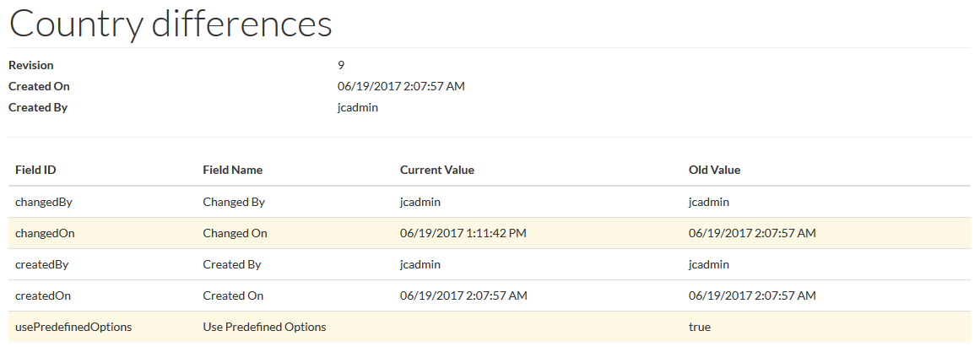Click the old value in changedBy row
980x347 pixels.
[709, 202]
